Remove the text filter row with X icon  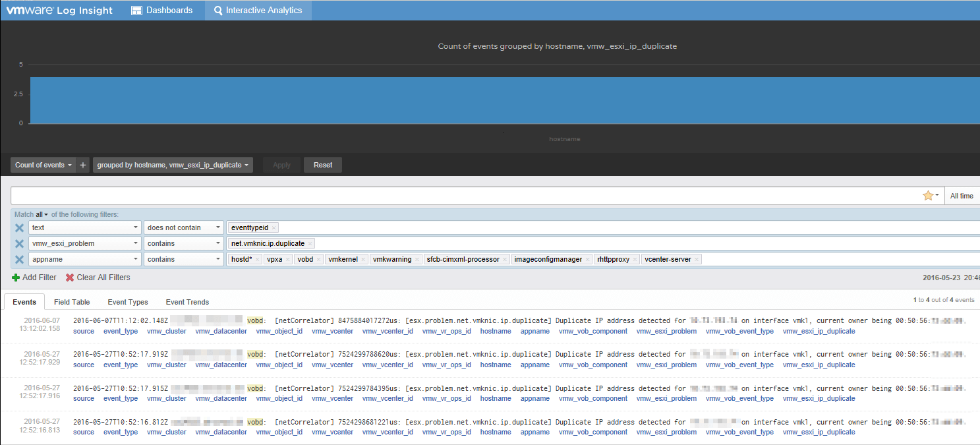[x=20, y=227]
